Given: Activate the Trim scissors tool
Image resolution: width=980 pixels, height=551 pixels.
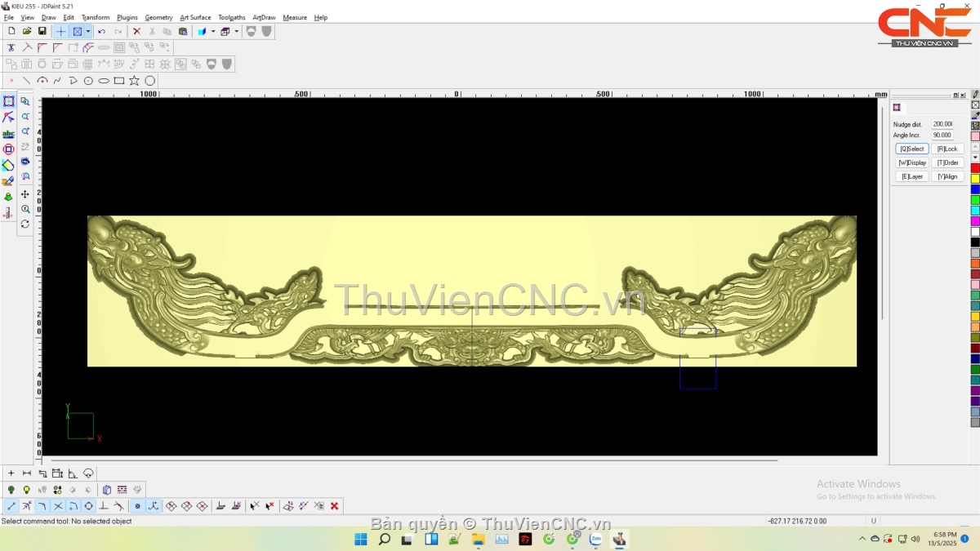Looking at the screenshot, I should 11,47.
